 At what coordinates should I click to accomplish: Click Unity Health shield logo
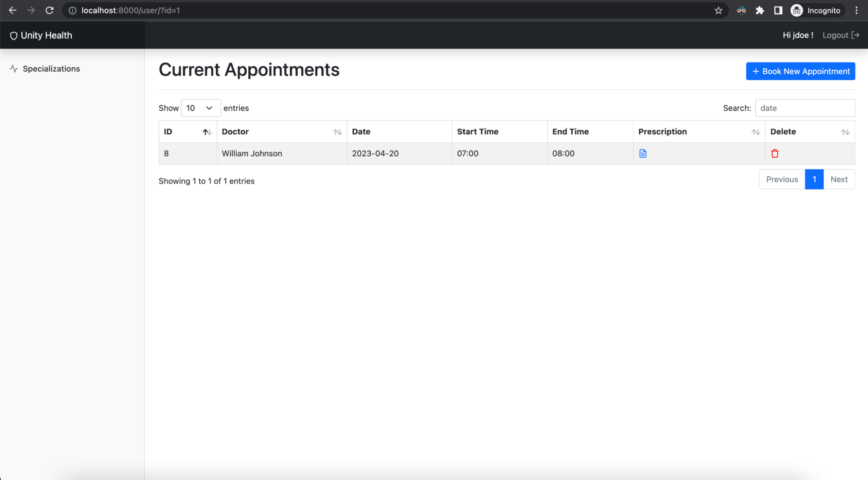coord(13,36)
